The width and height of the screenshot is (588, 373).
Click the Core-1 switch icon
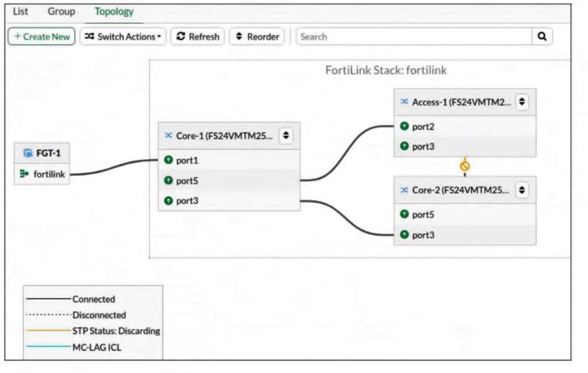(168, 135)
